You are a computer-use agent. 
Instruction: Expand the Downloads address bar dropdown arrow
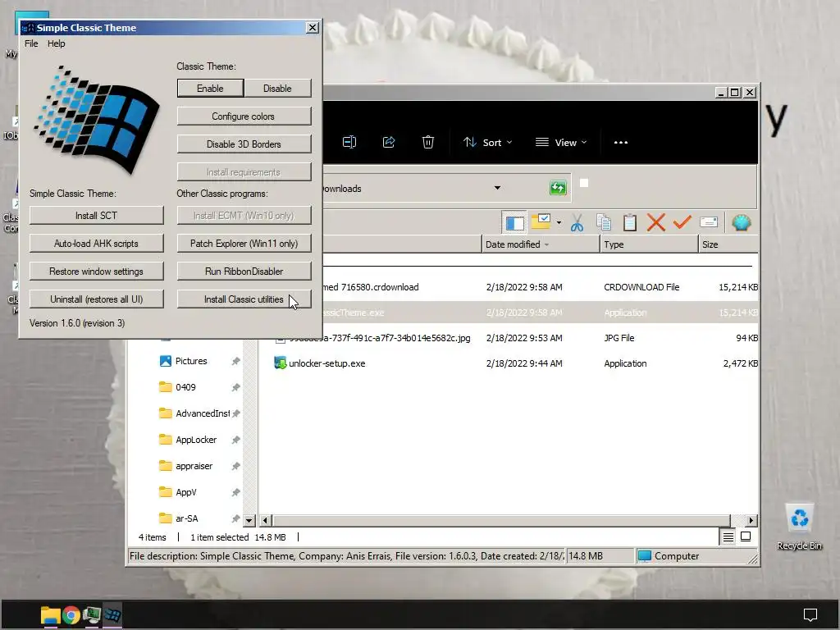pyautogui.click(x=497, y=188)
